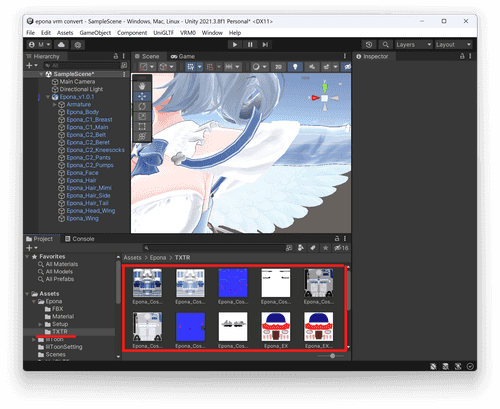Viewport: 500px width, 409px height.
Task: Click the Project panel search field
Action: (x=214, y=248)
